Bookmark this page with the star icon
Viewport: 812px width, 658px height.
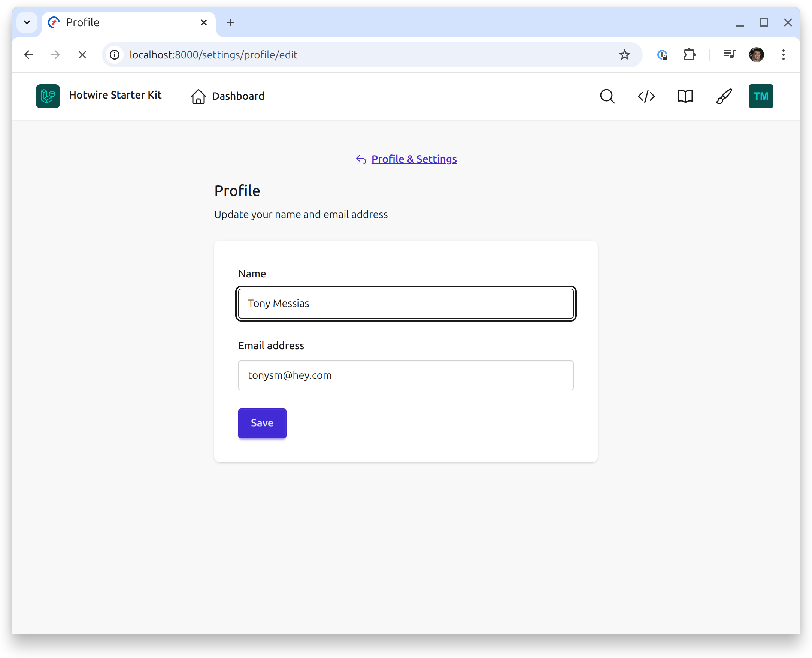(x=624, y=55)
